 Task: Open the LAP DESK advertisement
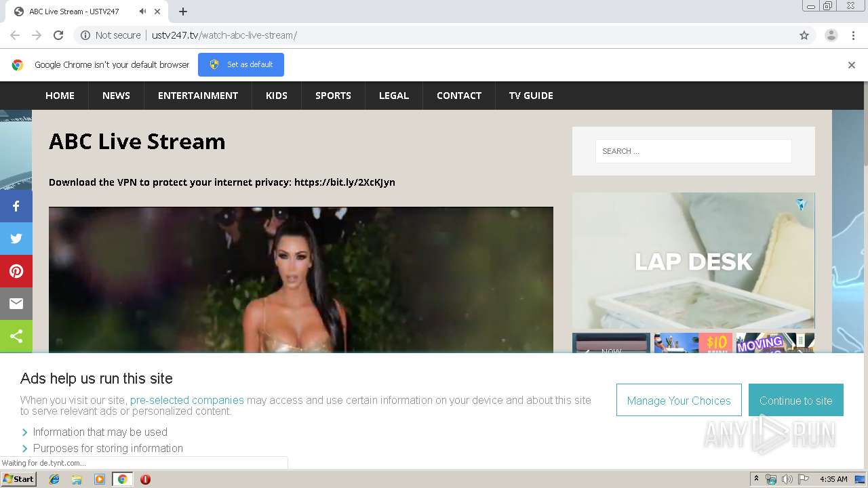(693, 261)
